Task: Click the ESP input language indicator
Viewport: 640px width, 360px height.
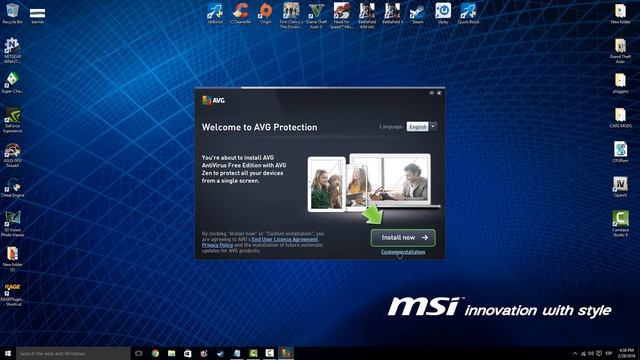Action: (x=609, y=353)
